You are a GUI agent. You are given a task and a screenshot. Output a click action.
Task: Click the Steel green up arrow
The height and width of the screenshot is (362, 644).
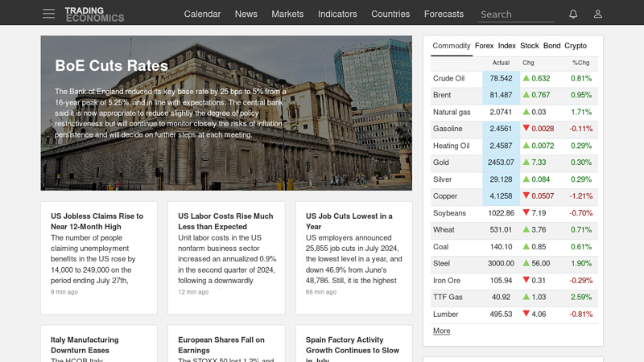click(526, 263)
